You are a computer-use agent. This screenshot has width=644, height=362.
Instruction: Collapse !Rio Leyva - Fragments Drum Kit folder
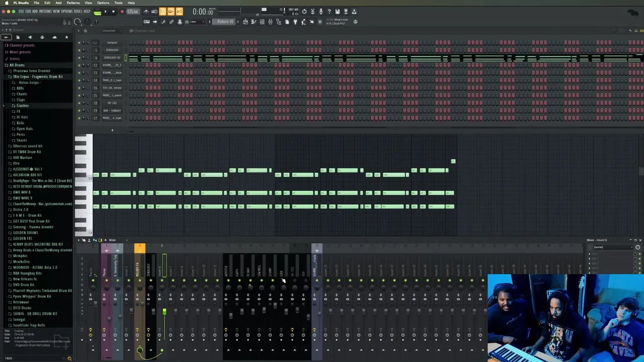click(37, 76)
